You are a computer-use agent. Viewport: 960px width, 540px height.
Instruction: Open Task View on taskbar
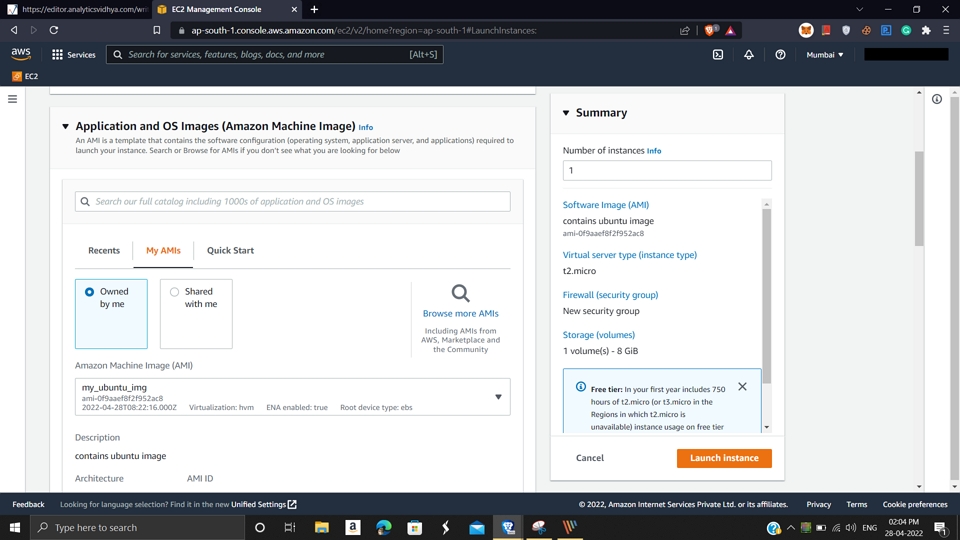(290, 527)
